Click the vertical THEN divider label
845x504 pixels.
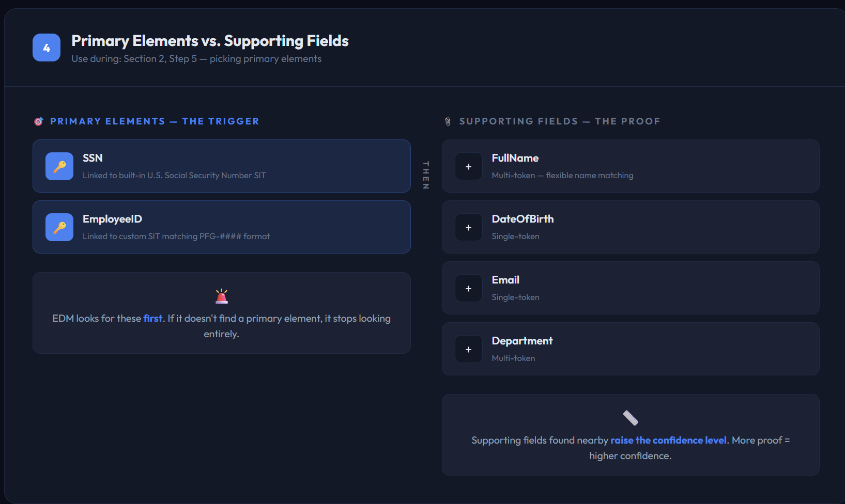point(426,175)
